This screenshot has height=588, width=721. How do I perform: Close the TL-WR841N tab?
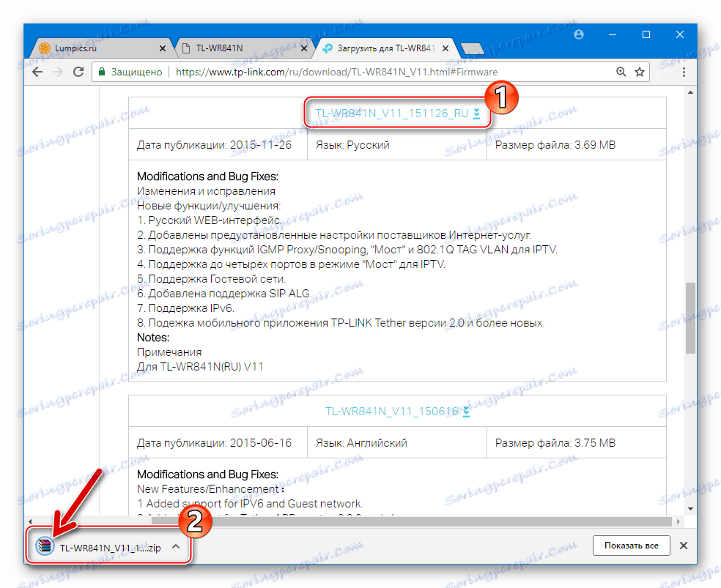[x=304, y=48]
